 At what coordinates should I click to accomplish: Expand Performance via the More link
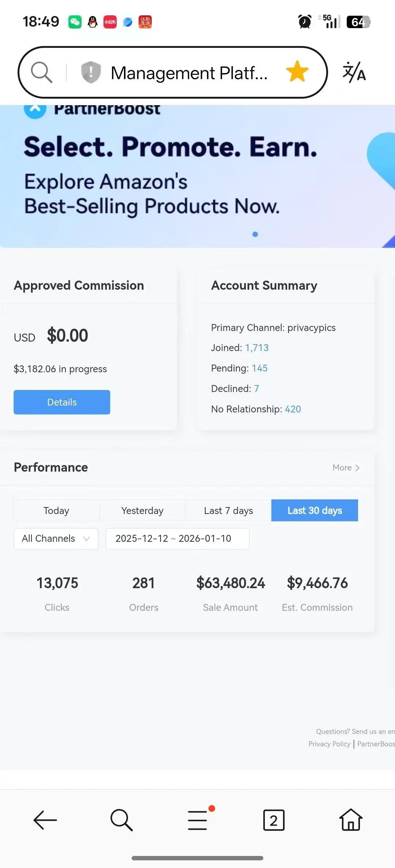346,468
